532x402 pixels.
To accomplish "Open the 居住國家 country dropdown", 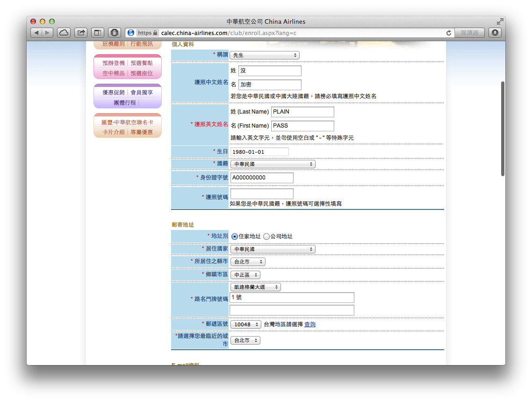I will click(x=273, y=249).
